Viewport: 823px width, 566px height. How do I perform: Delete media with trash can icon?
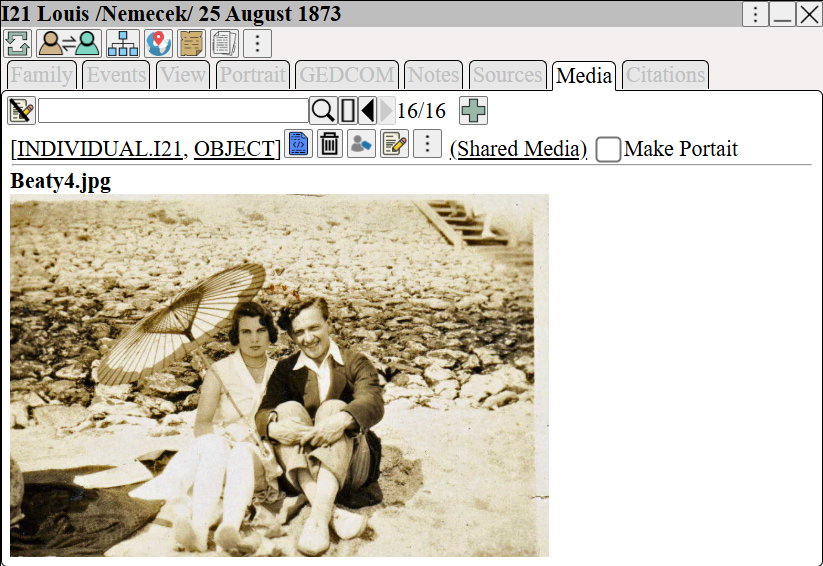330,143
